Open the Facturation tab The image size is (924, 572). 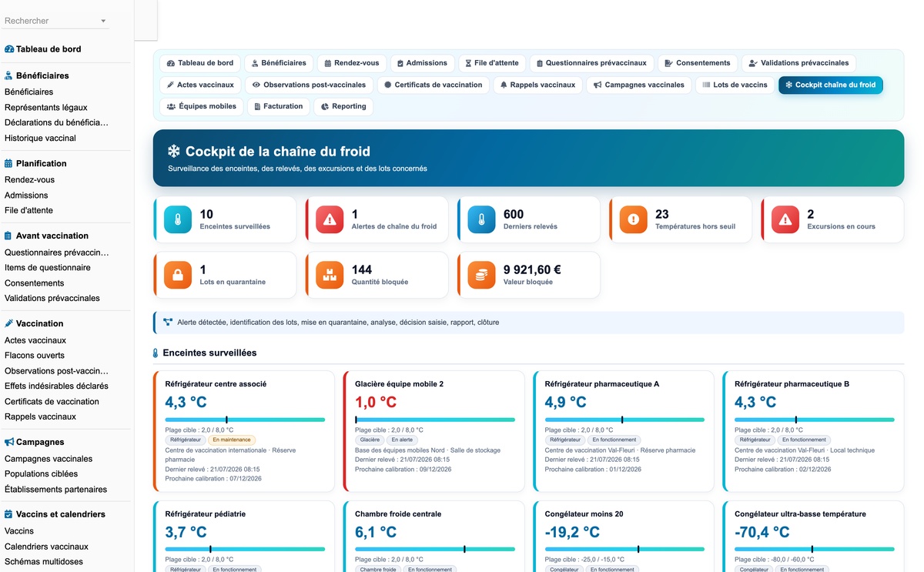[279, 106]
